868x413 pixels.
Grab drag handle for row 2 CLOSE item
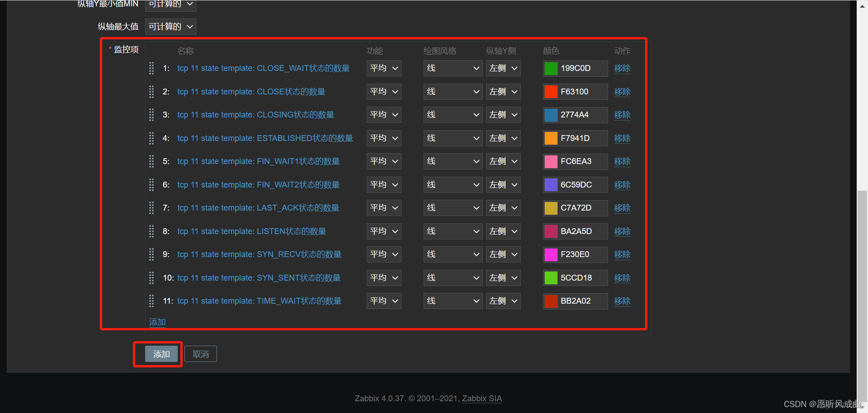pyautogui.click(x=151, y=92)
